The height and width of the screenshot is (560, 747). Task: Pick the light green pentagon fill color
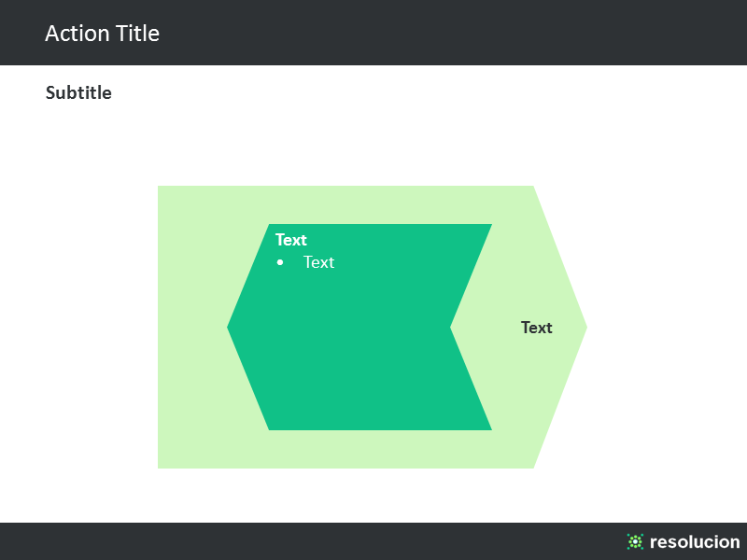point(190,328)
